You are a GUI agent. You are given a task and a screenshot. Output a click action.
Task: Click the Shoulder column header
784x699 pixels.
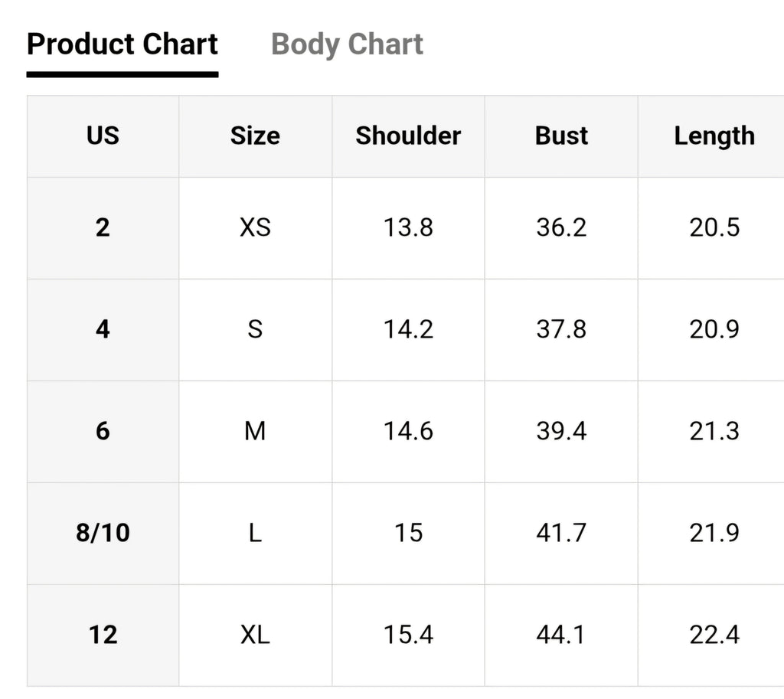point(408,136)
